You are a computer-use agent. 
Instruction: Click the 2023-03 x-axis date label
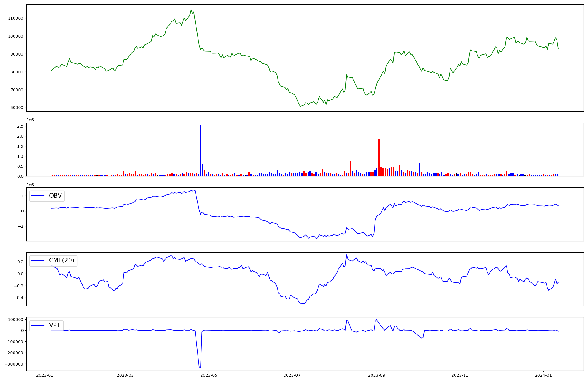coord(126,375)
